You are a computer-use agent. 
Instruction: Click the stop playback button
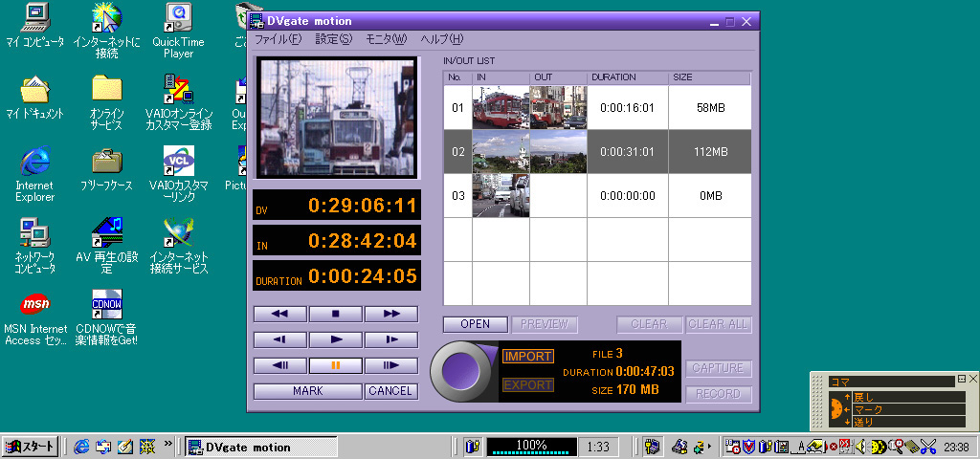coord(335,314)
